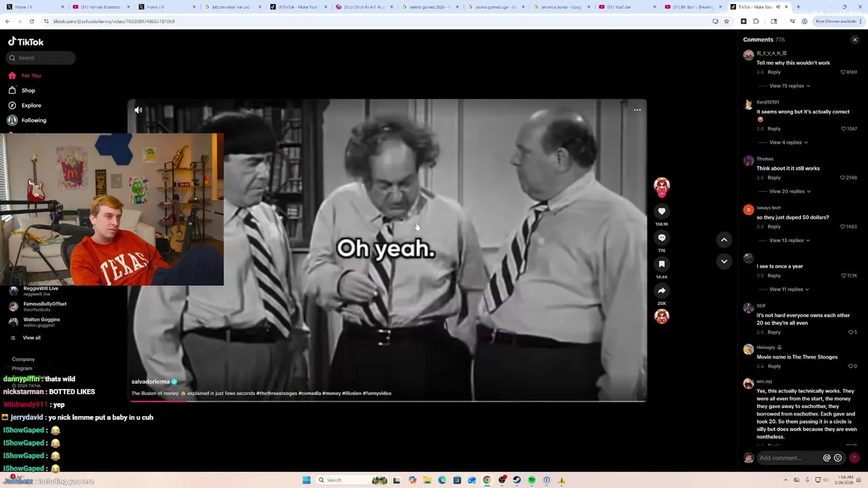Open the emoji picker in comment box

[x=837, y=458]
